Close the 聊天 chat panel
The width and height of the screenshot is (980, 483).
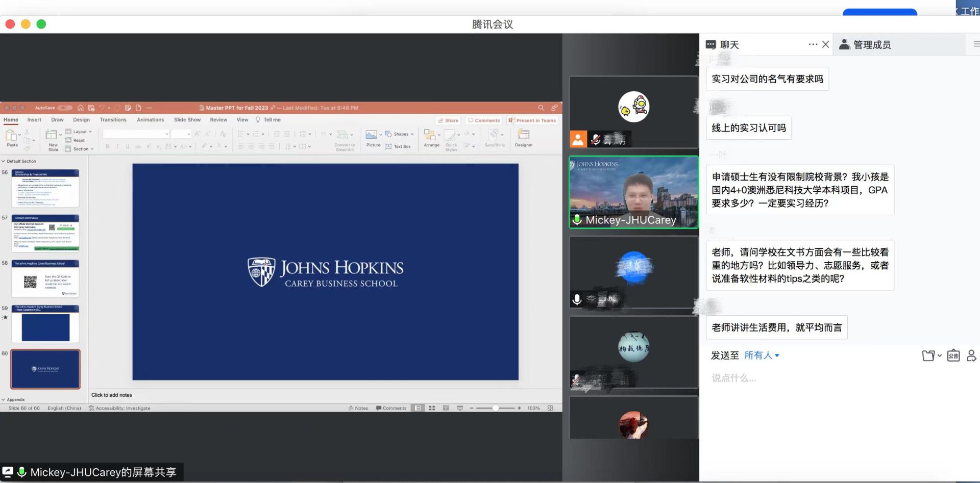tap(825, 44)
